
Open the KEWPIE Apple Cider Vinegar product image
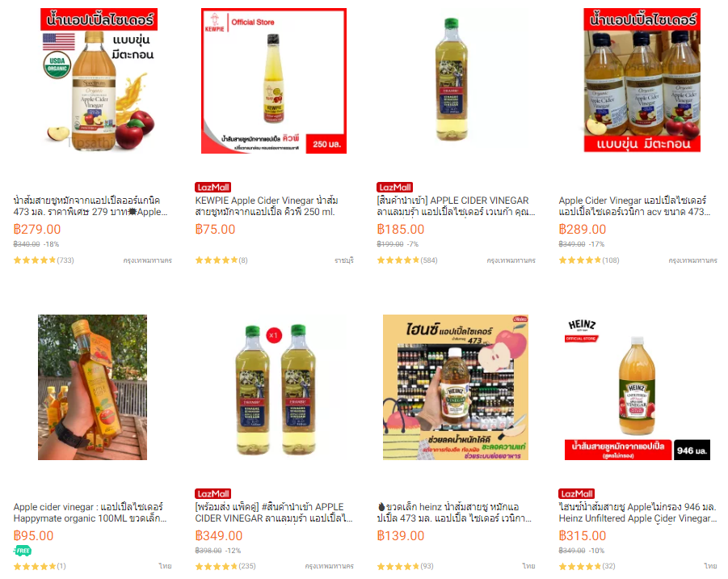tap(274, 81)
